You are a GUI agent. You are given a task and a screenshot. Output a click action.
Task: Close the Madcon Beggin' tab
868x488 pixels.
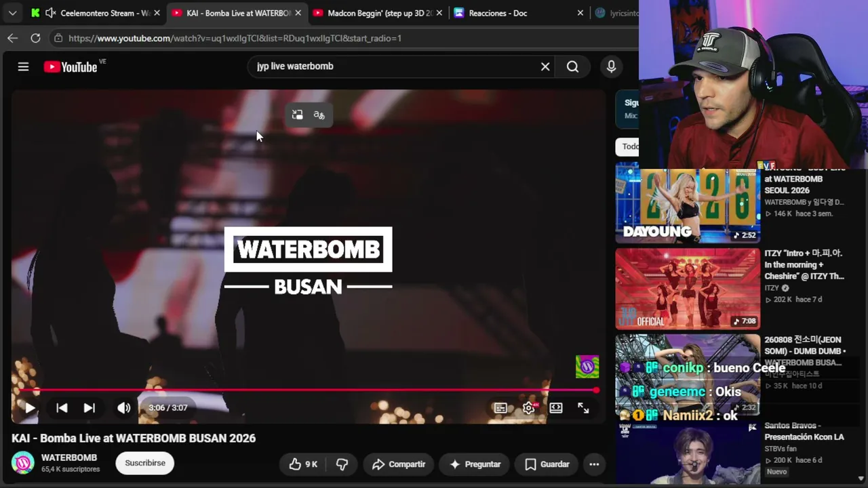pos(439,13)
